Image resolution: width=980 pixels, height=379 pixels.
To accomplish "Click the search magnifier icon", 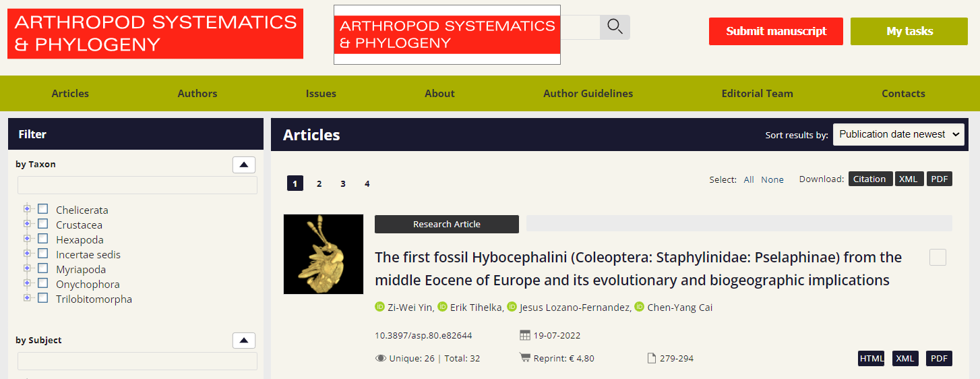I will coord(614,27).
